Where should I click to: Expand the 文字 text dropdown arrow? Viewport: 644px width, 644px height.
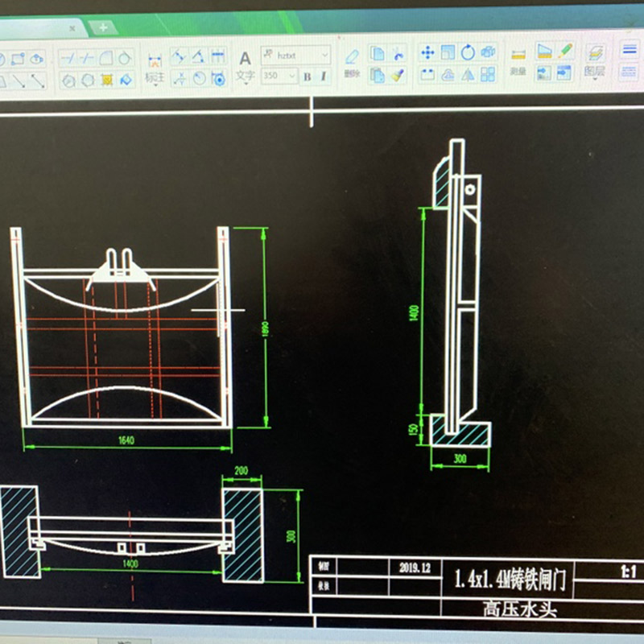click(x=246, y=84)
